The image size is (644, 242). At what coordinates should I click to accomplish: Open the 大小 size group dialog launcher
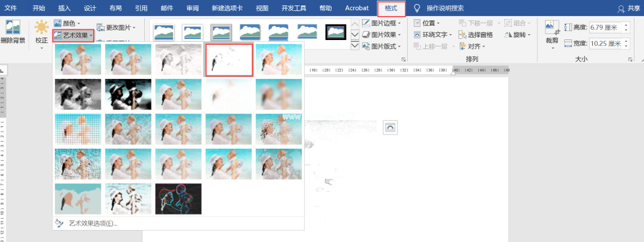(x=630, y=60)
